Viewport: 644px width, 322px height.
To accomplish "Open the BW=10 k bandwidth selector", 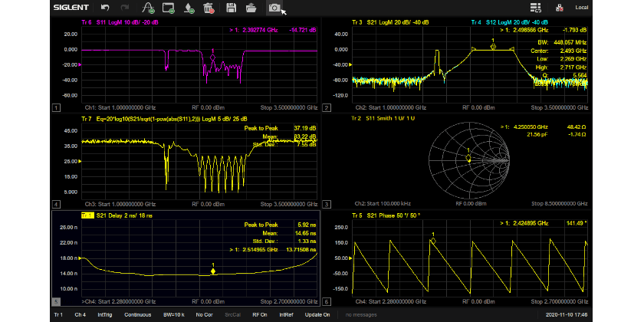I will (174, 314).
